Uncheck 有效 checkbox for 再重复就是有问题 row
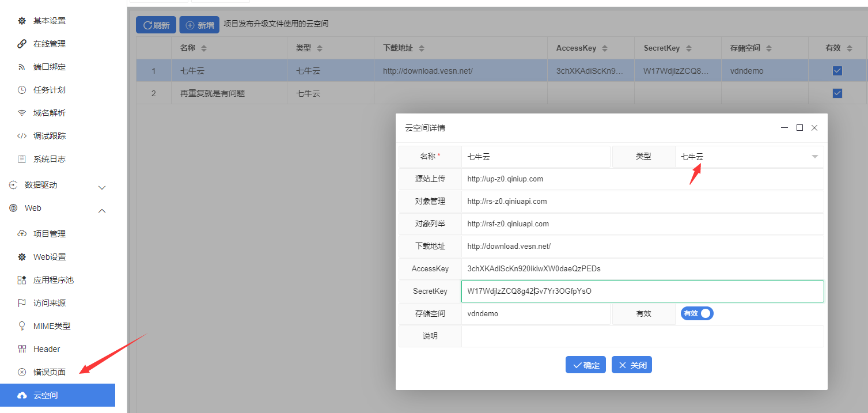This screenshot has height=413, width=868. pos(837,93)
